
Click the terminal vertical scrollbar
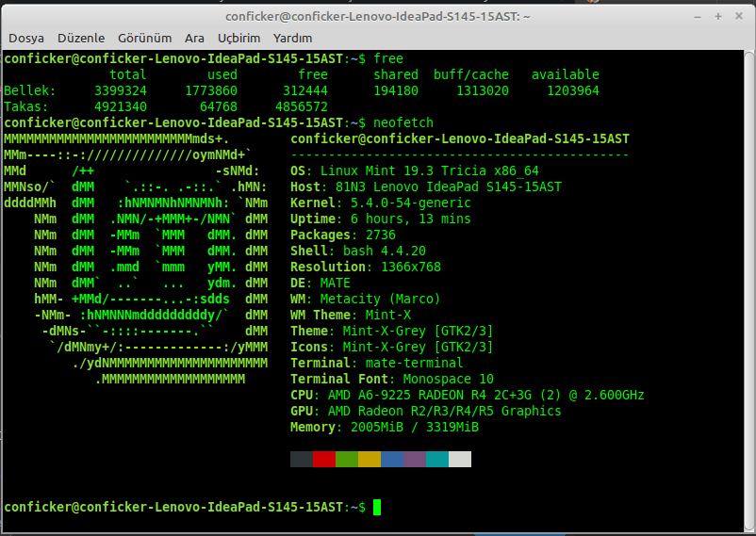coord(749,291)
